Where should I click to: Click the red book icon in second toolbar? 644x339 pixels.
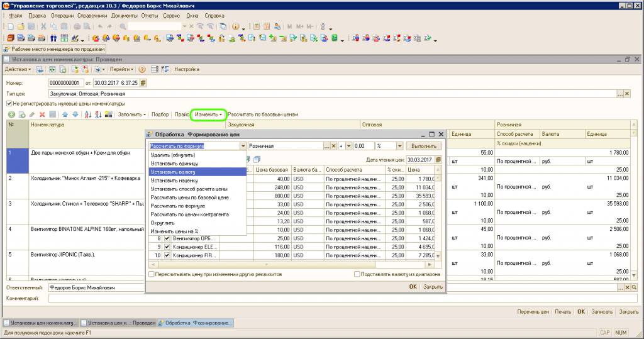[x=11, y=38]
